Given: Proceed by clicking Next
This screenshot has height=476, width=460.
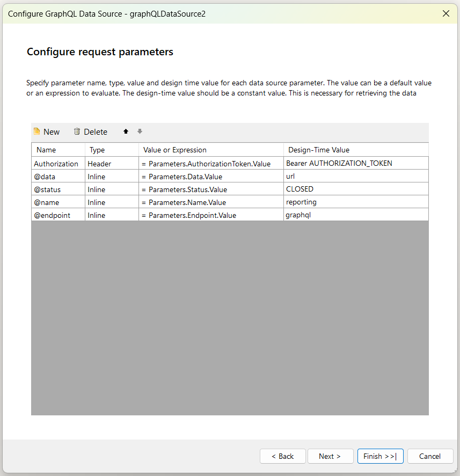Looking at the screenshot, I should [x=330, y=456].
